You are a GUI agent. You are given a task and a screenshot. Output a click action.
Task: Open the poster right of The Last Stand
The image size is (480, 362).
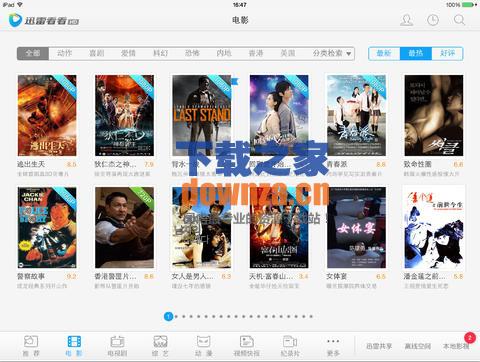pyautogui.click(x=279, y=115)
